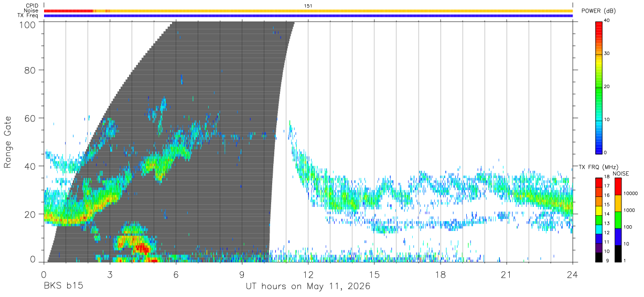The height and width of the screenshot is (297, 644).
Task: Click the 1 label on the NOISE scale
Action: tap(626, 260)
